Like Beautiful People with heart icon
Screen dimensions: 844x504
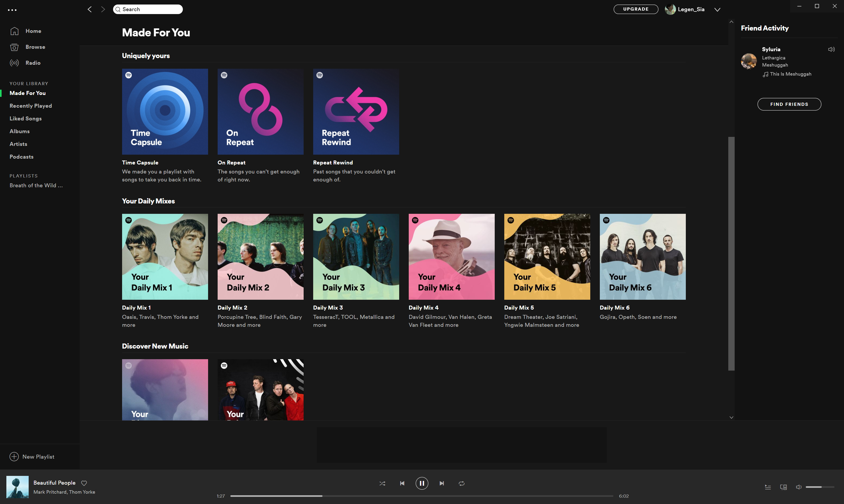[x=84, y=483]
